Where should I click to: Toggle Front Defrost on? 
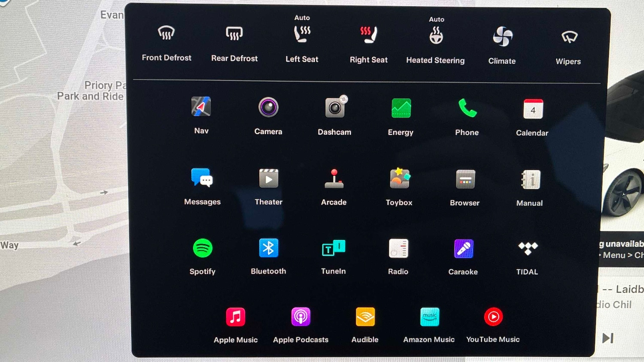coord(167,33)
